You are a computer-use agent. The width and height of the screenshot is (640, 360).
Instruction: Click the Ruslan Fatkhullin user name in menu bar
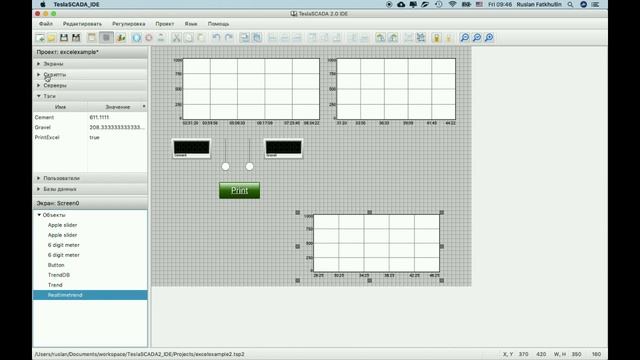point(539,4)
